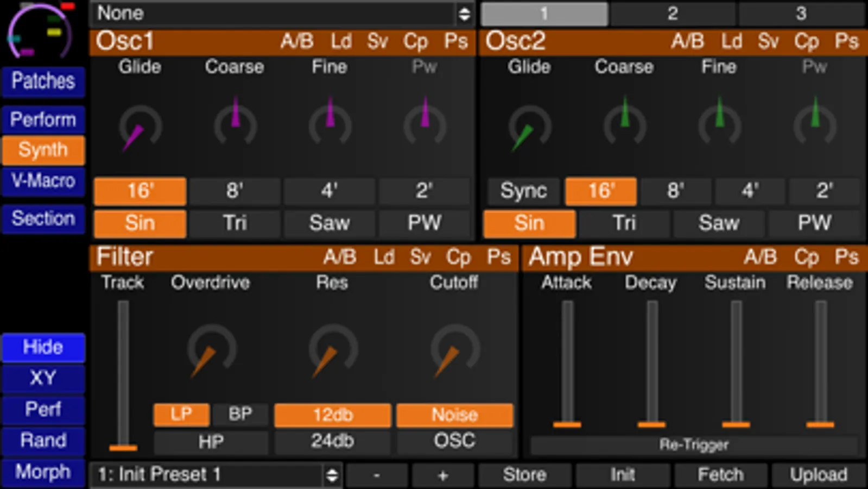This screenshot has width=868, height=489.
Task: Store the current preset
Action: [524, 475]
